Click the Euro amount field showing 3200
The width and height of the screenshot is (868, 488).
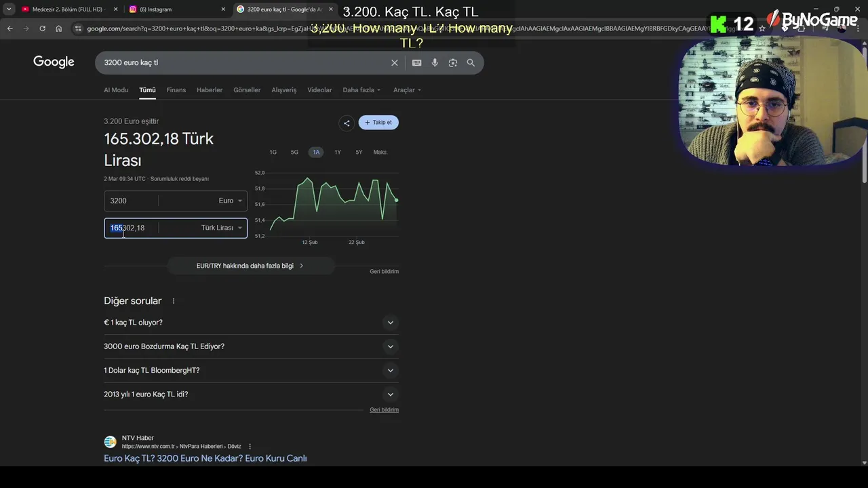(x=131, y=201)
